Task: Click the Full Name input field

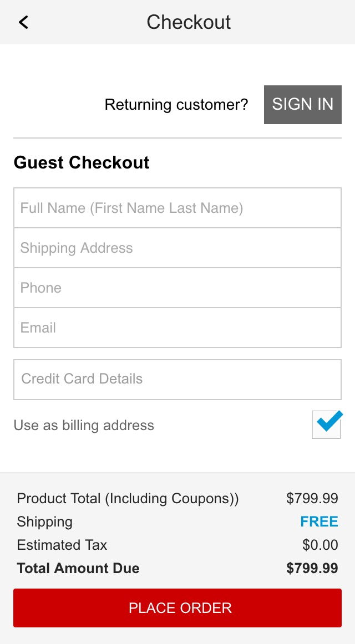Action: pyautogui.click(x=177, y=208)
